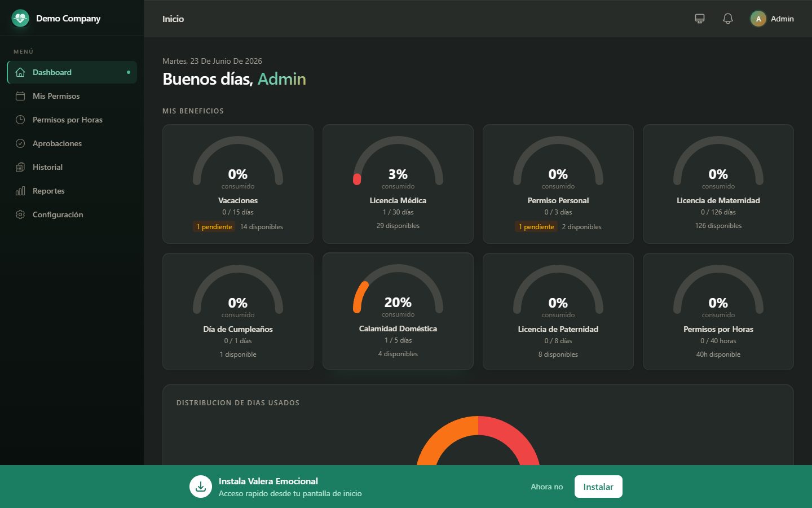The height and width of the screenshot is (508, 812).
Task: Open Permisos por Horas page
Action: coord(72,120)
